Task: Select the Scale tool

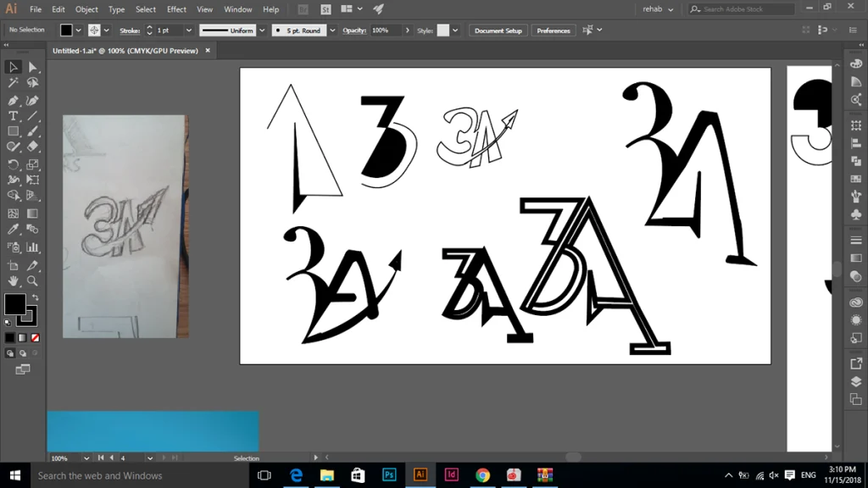Action: point(33,164)
